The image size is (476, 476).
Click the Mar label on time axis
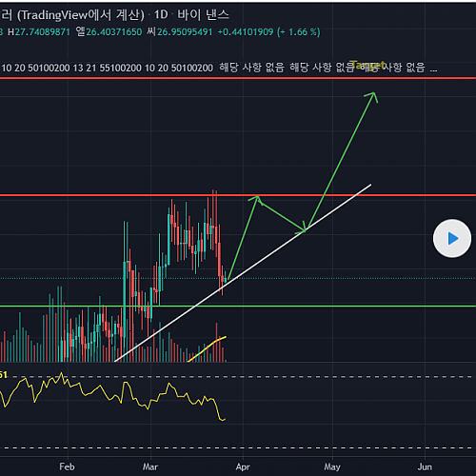coord(150,466)
